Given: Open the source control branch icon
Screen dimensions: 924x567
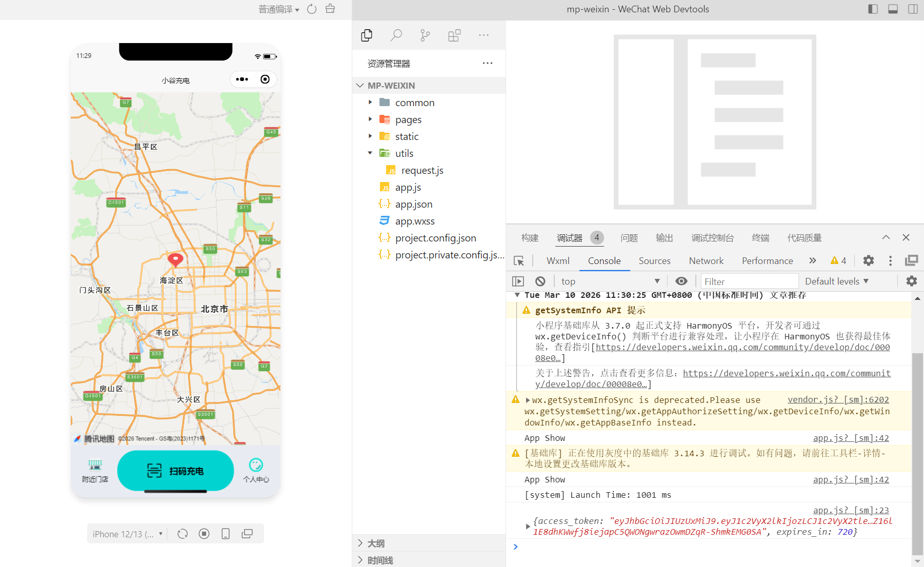Looking at the screenshot, I should point(425,35).
